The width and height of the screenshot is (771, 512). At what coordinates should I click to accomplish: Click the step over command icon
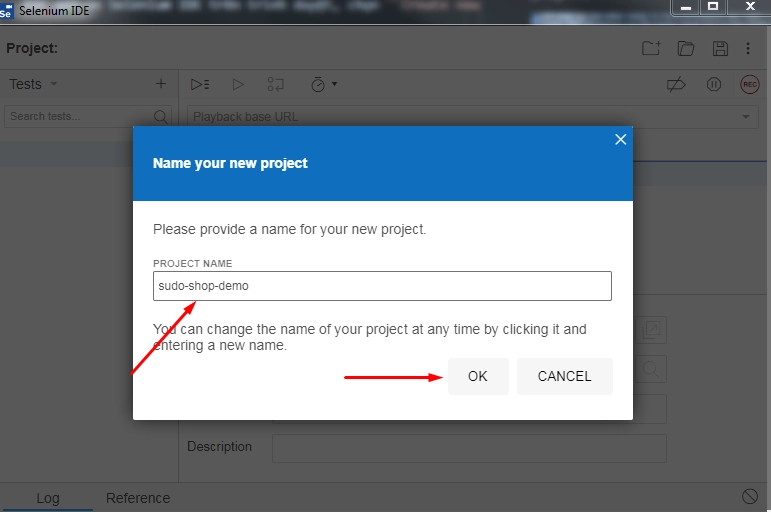[276, 85]
